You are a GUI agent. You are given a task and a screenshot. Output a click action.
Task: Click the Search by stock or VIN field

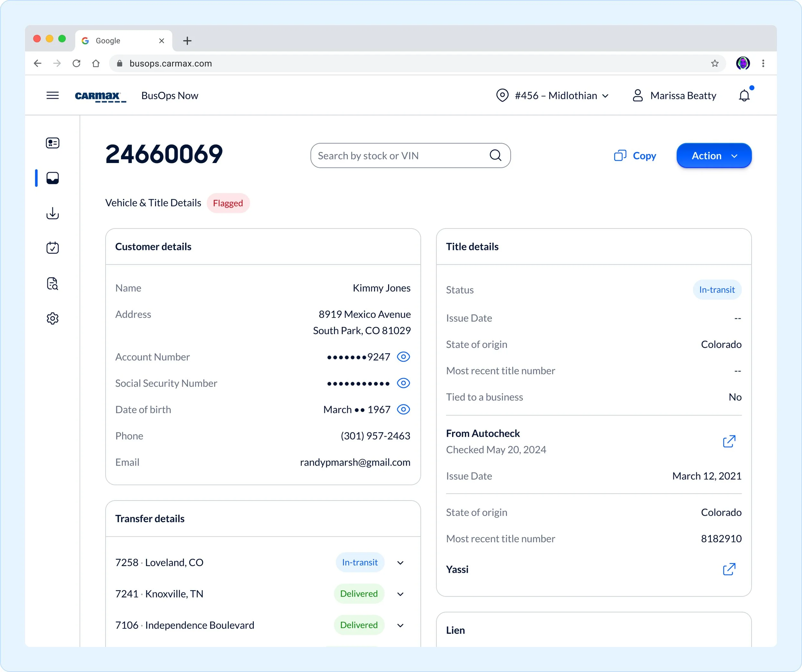(401, 156)
